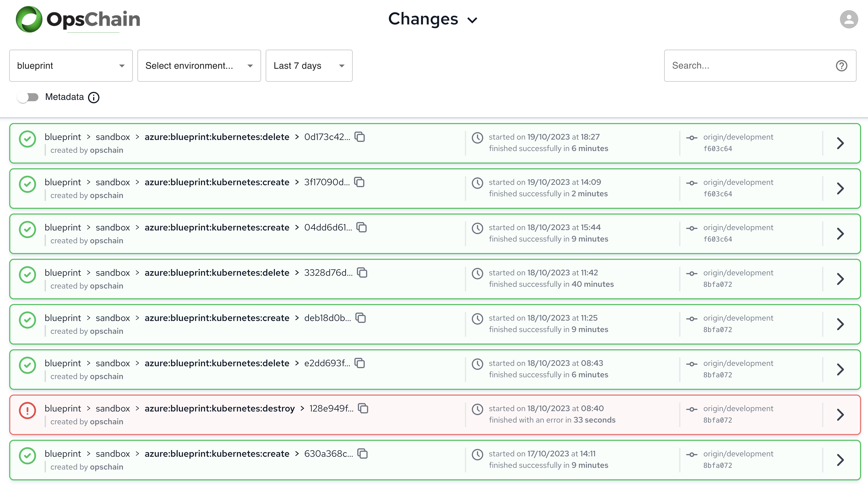Image resolution: width=868 pixels, height=485 pixels.
Task: Copy change ID 04dd6d61
Action: pyautogui.click(x=361, y=227)
